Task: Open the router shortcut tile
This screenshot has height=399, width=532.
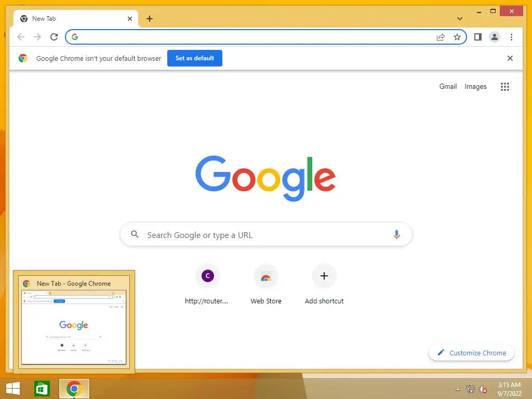Action: tap(207, 285)
